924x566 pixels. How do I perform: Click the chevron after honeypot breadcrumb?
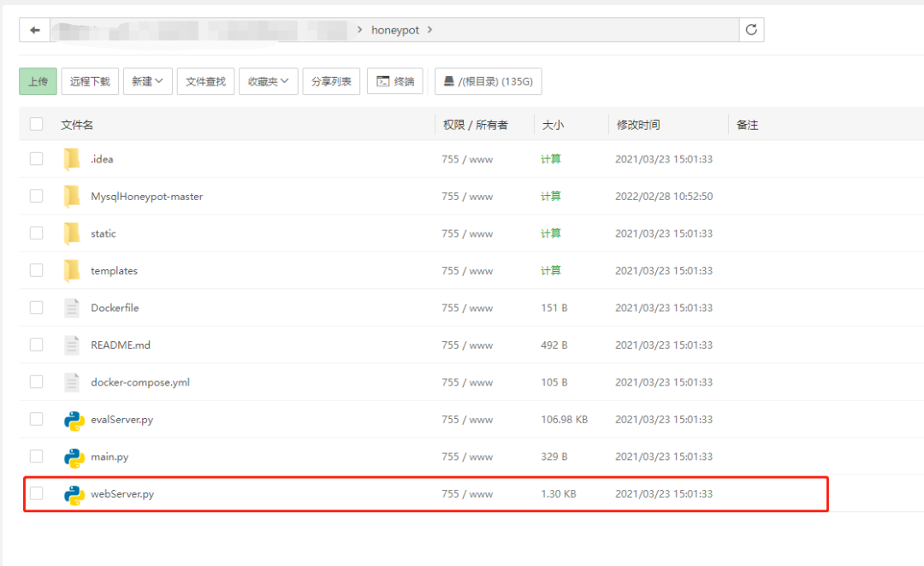pos(429,30)
